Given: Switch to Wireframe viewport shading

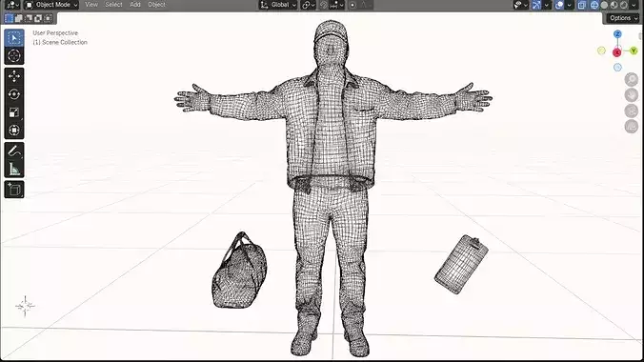Looking at the screenshot, I should coord(594,5).
